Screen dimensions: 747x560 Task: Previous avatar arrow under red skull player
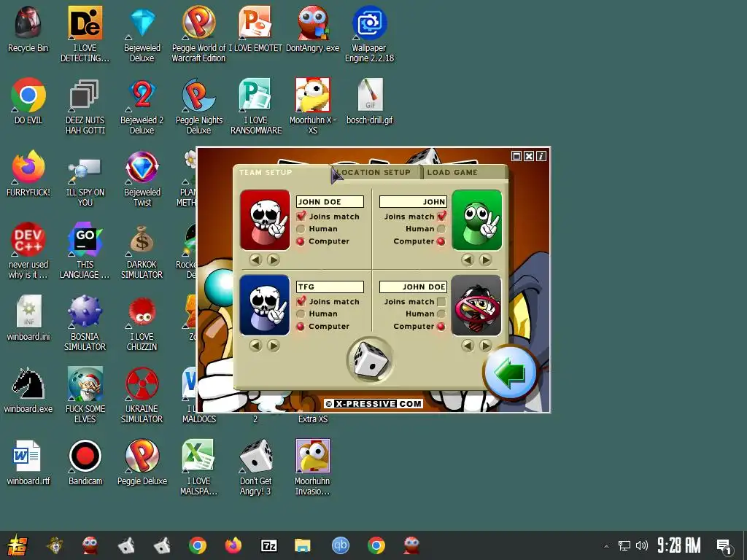tap(256, 260)
